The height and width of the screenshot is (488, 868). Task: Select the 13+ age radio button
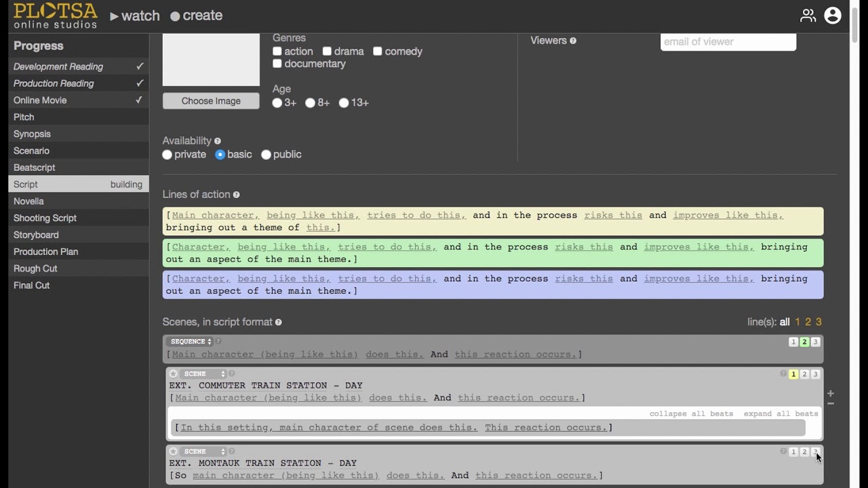344,103
